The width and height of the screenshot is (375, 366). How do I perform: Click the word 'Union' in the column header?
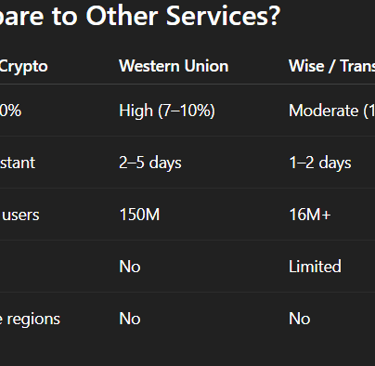point(206,66)
